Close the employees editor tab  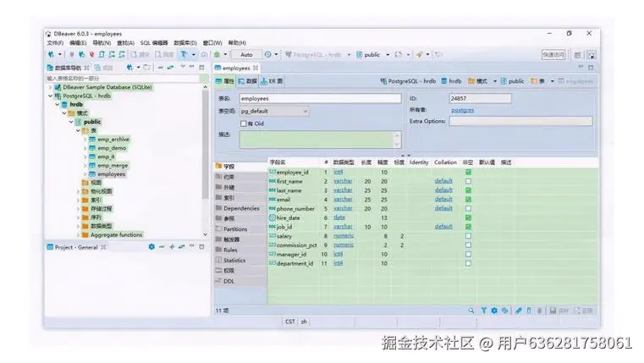pos(256,68)
